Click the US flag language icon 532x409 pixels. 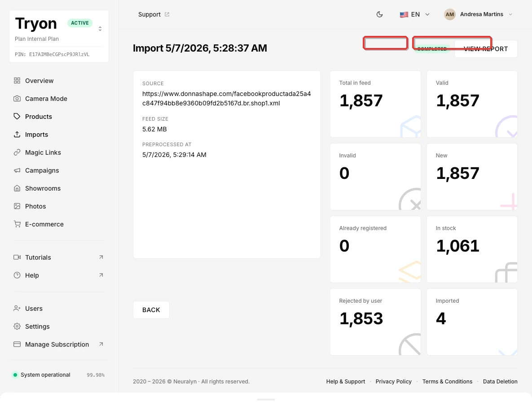404,14
